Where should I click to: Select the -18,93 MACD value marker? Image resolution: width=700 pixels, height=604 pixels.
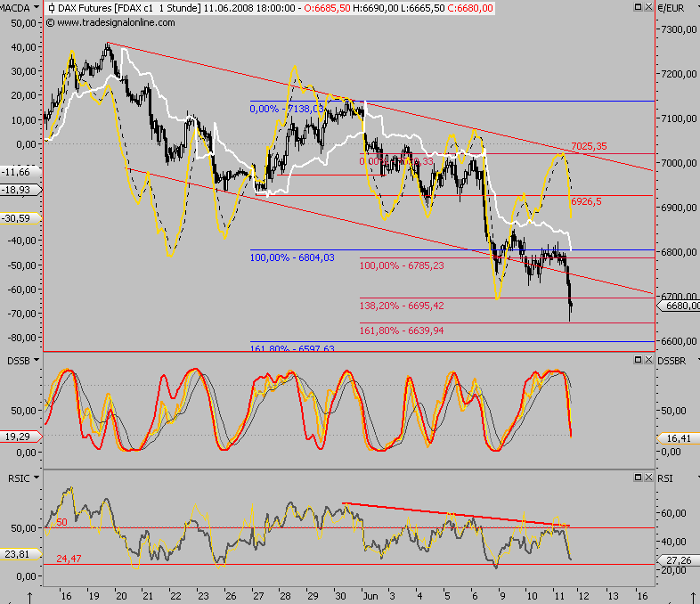click(x=20, y=190)
